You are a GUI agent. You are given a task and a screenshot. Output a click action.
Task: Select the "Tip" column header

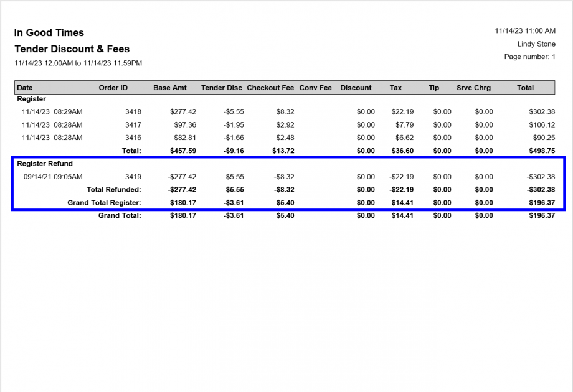(x=433, y=88)
